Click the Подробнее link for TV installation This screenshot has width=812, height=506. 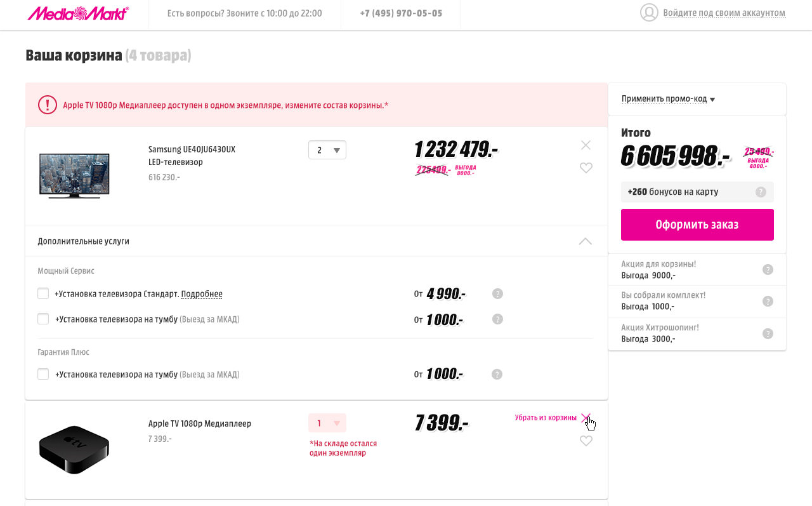tap(202, 294)
